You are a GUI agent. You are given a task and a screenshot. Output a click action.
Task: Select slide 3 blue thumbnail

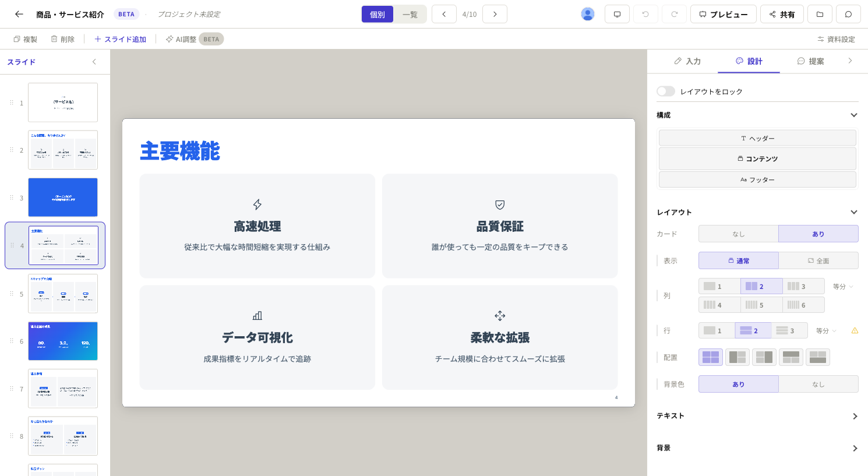(63, 198)
